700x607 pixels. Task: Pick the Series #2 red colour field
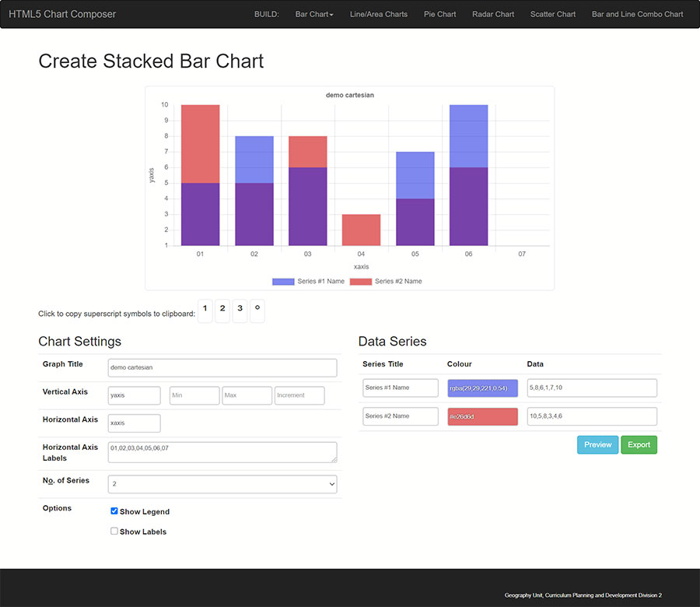482,416
